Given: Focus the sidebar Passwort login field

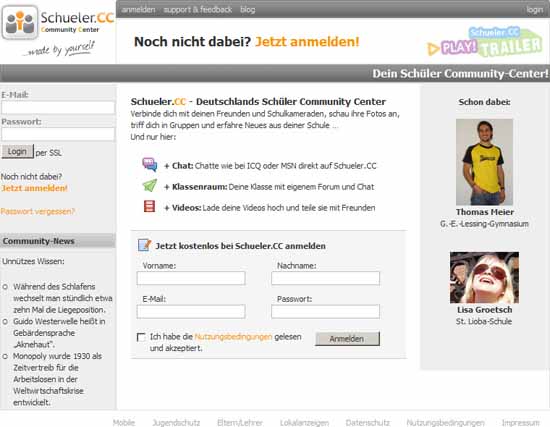Looking at the screenshot, I should [x=58, y=134].
